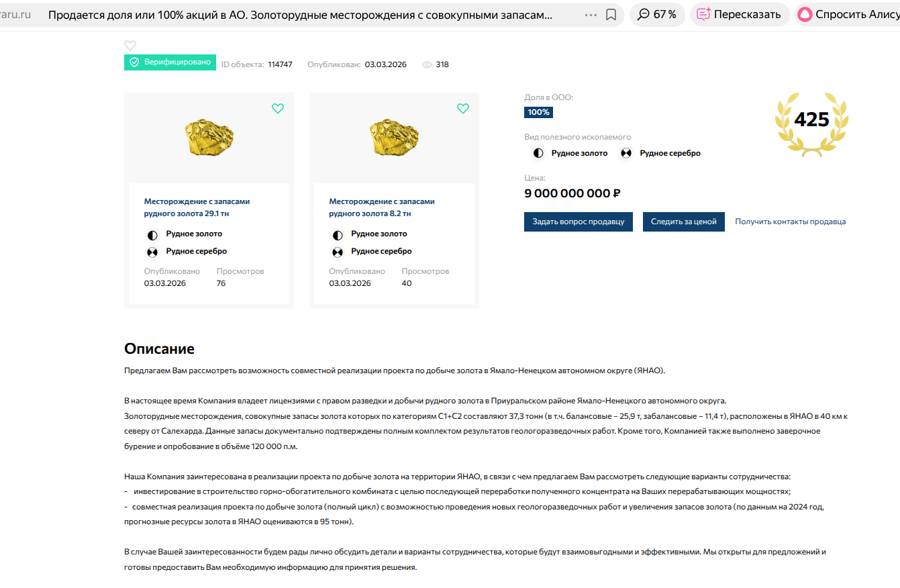The width and height of the screenshot is (900, 588).
Task: Toggle heart on 29.1 тн deposit card
Action: [x=278, y=109]
